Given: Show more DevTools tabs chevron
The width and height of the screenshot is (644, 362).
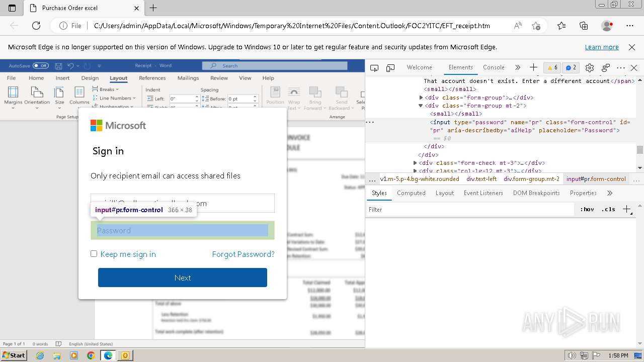Looking at the screenshot, I should click(x=517, y=67).
